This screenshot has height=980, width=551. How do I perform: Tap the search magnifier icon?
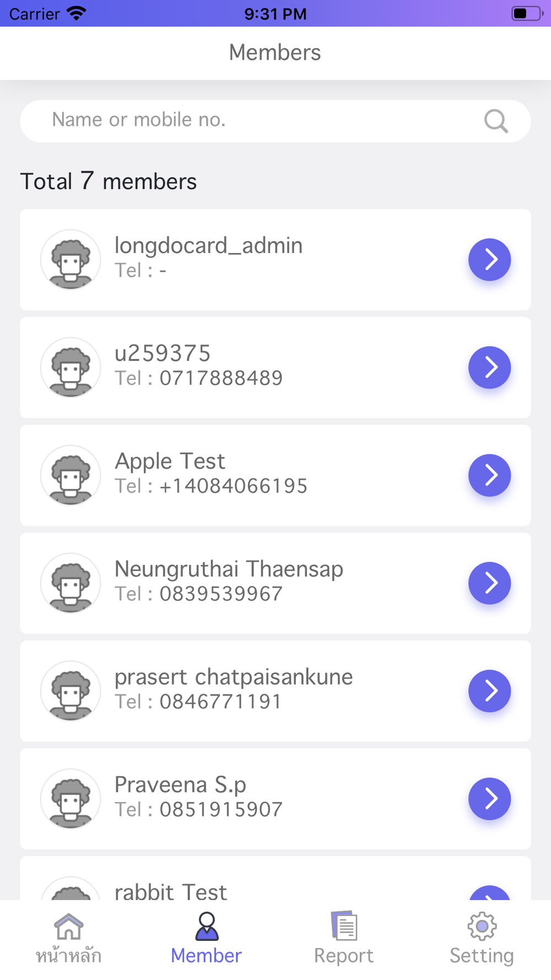496,121
